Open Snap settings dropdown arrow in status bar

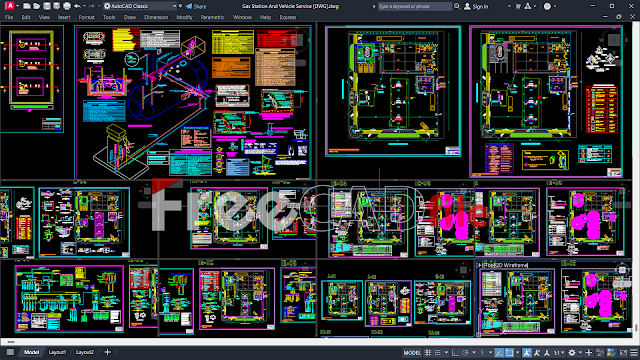pyautogui.click(x=446, y=352)
